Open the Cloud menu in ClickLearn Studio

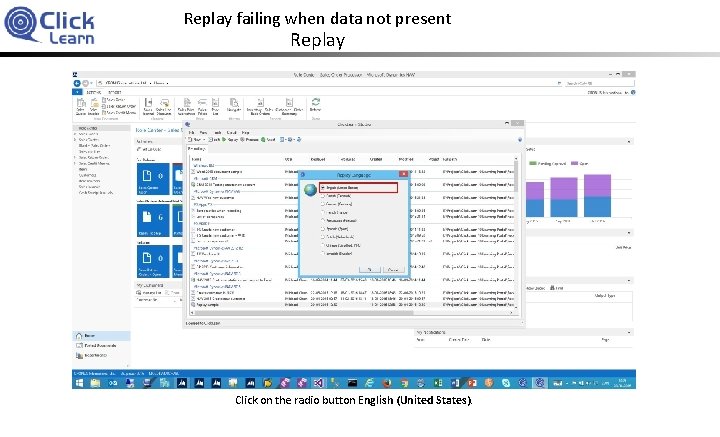[231, 132]
